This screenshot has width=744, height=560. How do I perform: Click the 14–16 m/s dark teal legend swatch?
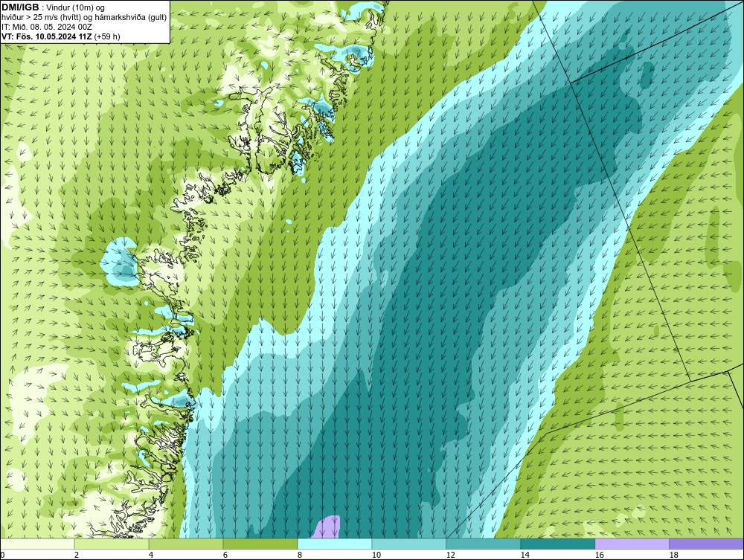click(x=557, y=544)
